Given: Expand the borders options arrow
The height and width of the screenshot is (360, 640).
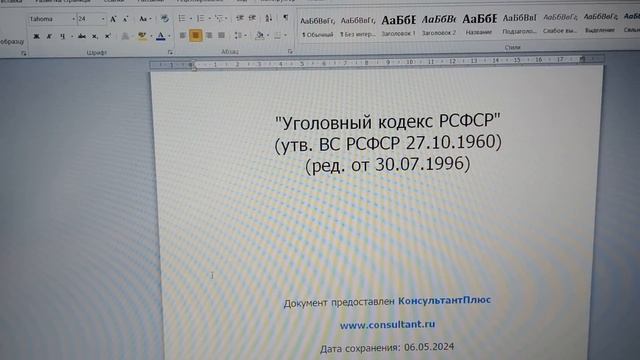Looking at the screenshot, I should click(285, 36).
